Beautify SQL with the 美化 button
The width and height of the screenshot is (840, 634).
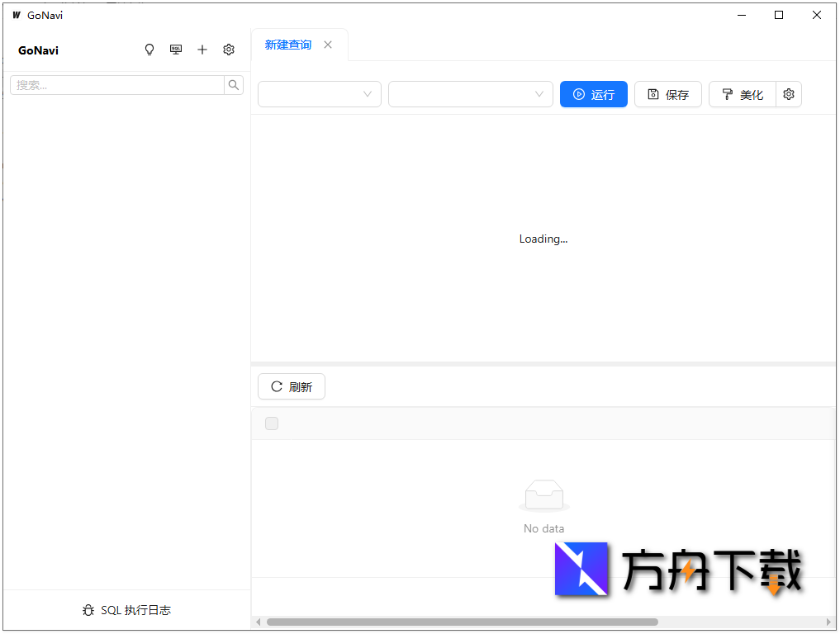(x=742, y=94)
